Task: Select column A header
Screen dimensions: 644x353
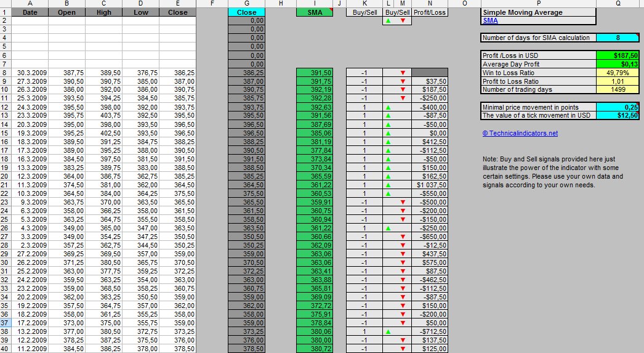Action: (30, 3)
